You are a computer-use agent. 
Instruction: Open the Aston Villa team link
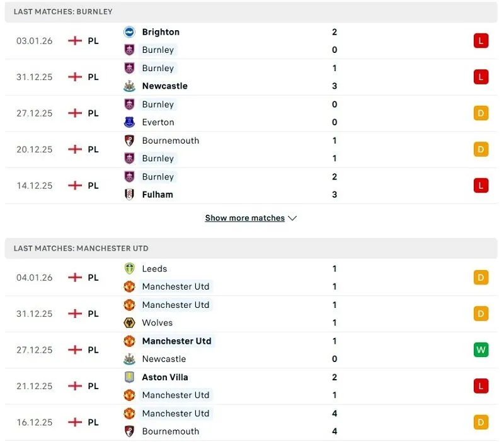(x=165, y=377)
